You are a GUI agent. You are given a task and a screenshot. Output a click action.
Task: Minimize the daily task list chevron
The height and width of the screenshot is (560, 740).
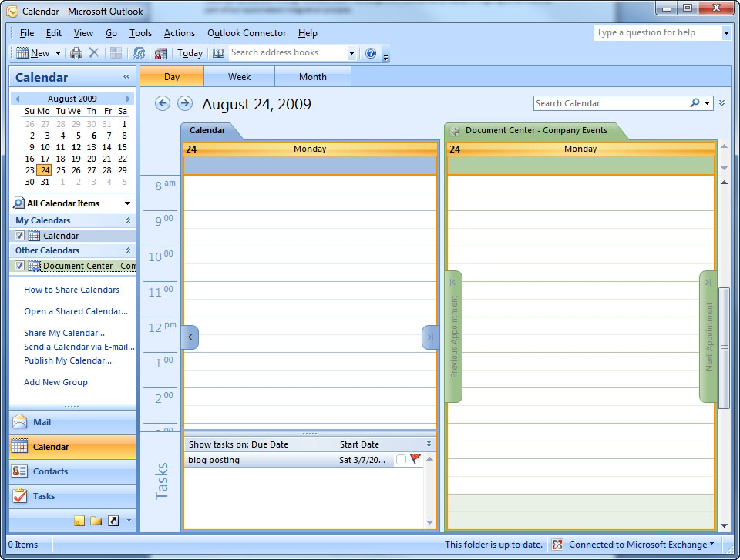[429, 444]
